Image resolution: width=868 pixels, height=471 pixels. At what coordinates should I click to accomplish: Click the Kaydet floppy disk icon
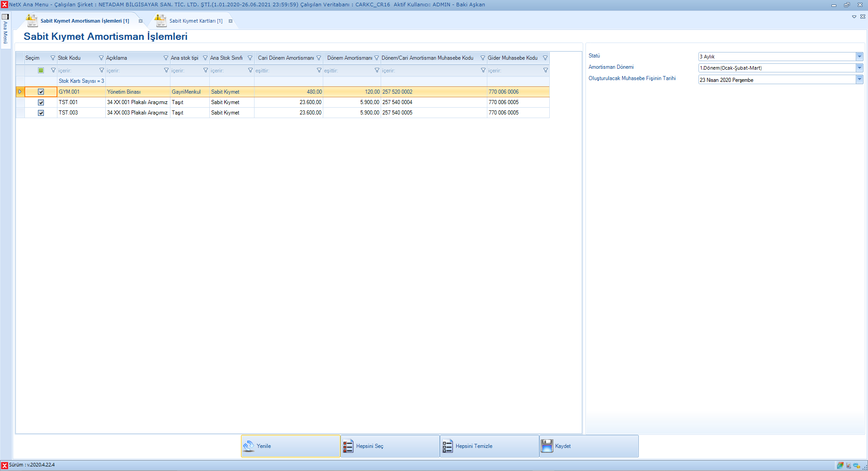[x=547, y=446]
